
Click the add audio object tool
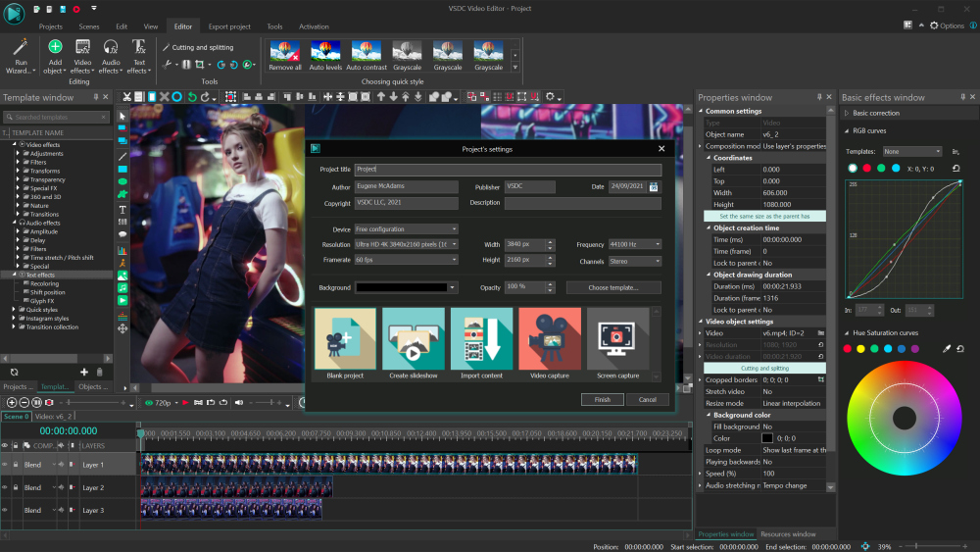click(122, 287)
